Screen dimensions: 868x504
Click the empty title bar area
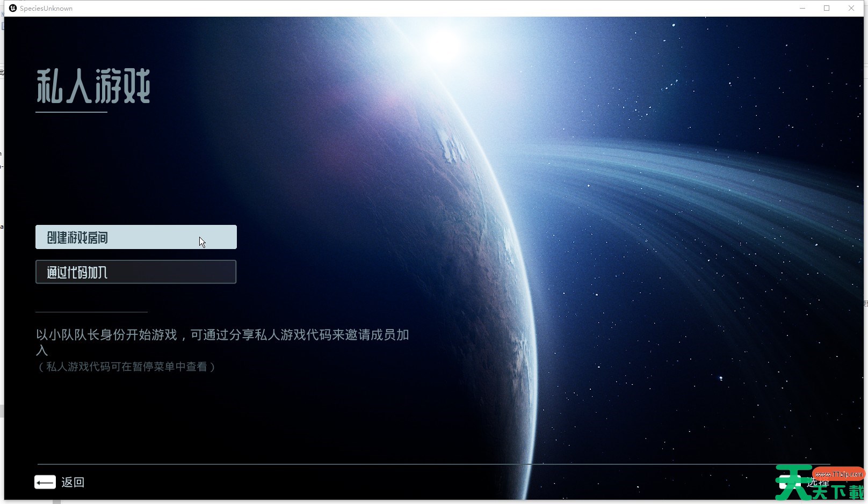[x=430, y=8]
